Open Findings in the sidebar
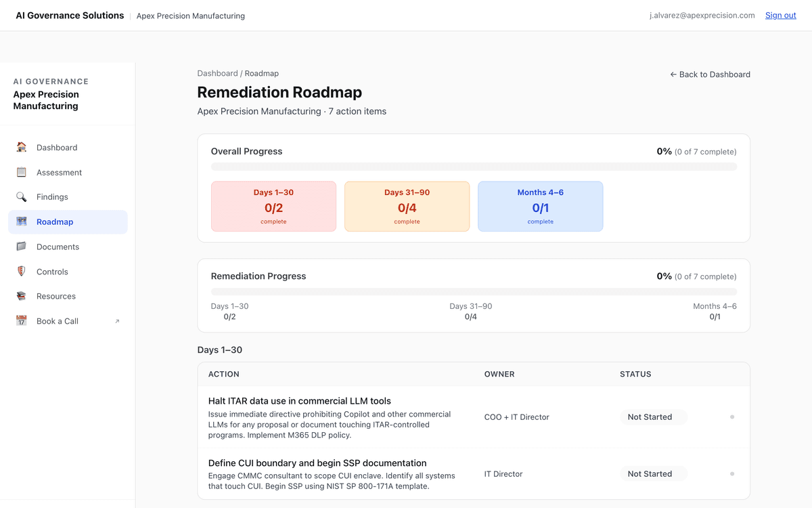The width and height of the screenshot is (812, 508). coord(68,196)
